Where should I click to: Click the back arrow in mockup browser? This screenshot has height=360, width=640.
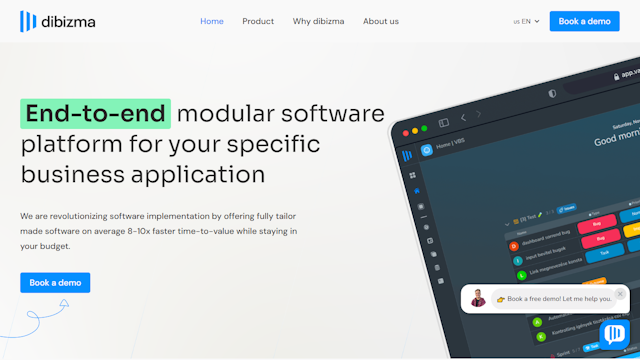coord(463,118)
